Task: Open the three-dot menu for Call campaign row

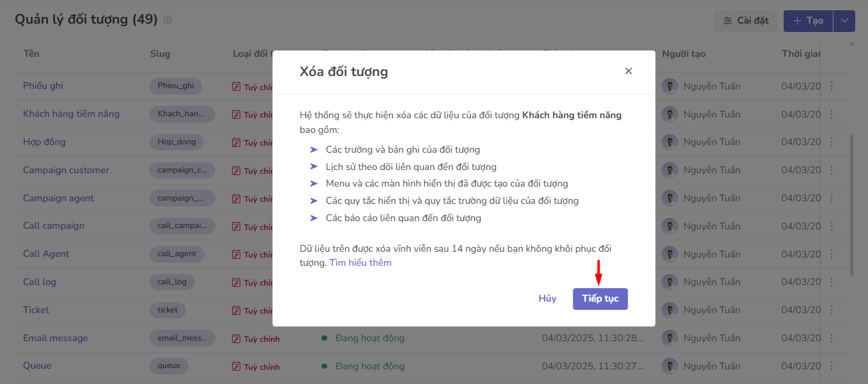Action: [832, 226]
